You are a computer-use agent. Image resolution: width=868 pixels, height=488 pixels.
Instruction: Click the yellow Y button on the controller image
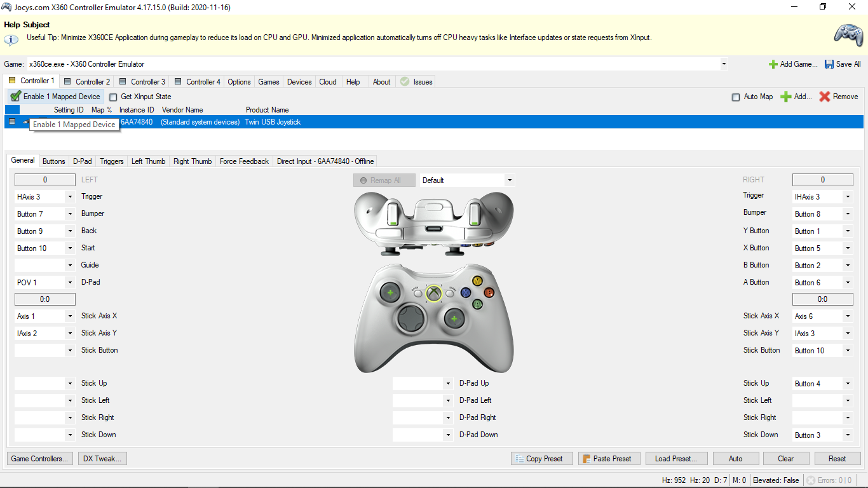pos(477,280)
